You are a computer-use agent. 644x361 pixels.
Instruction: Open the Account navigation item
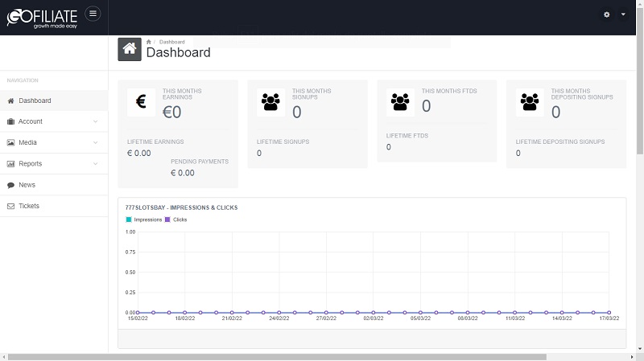click(54, 121)
